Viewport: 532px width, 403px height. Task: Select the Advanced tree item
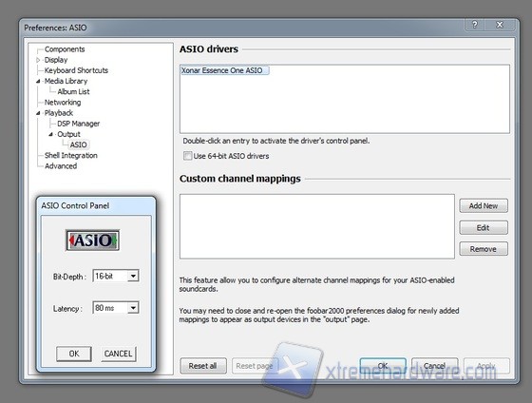[61, 166]
